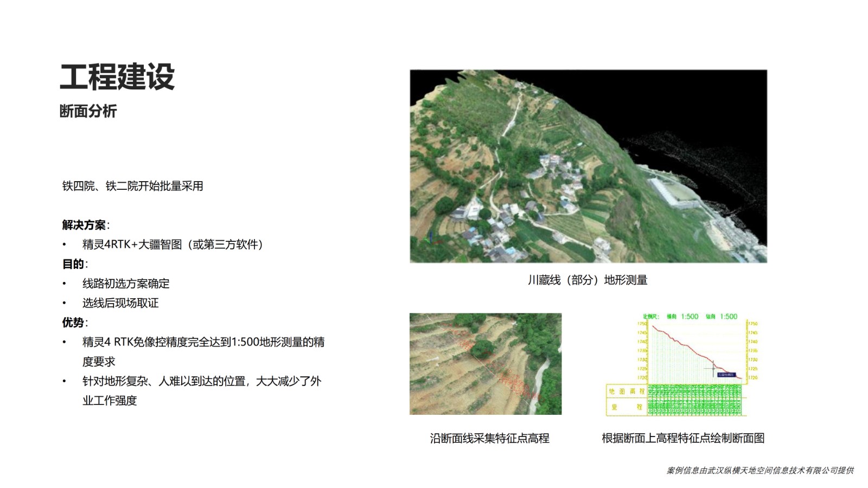The image size is (868, 488).
Task: Click the 沿断面线采集特征点高程 caption
Action: (x=489, y=438)
